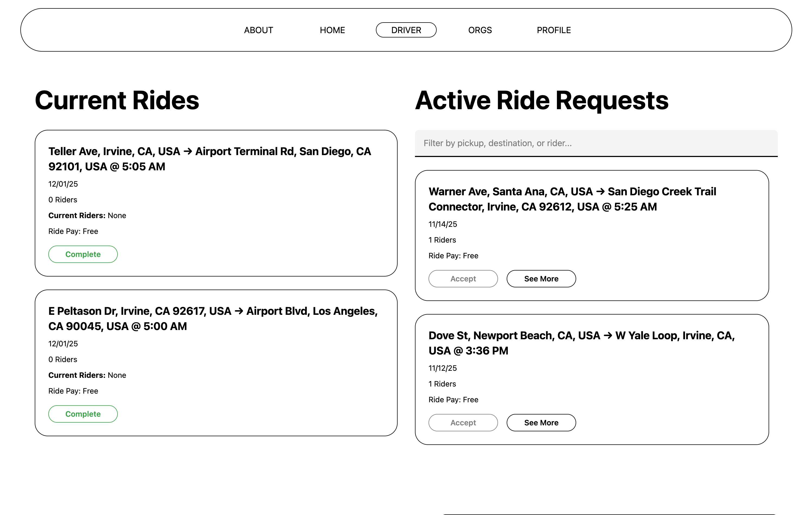812x515 pixels.
Task: Open the ABOUT navigation tab
Action: [x=258, y=30]
